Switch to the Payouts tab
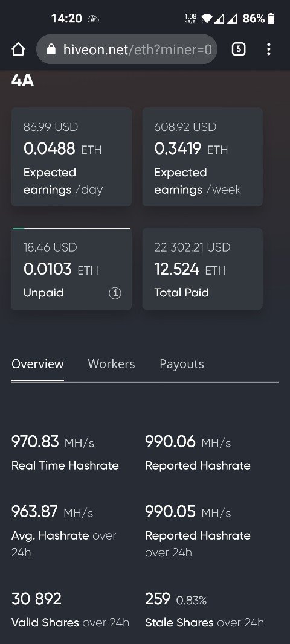Image resolution: width=290 pixels, height=644 pixels. [x=182, y=364]
